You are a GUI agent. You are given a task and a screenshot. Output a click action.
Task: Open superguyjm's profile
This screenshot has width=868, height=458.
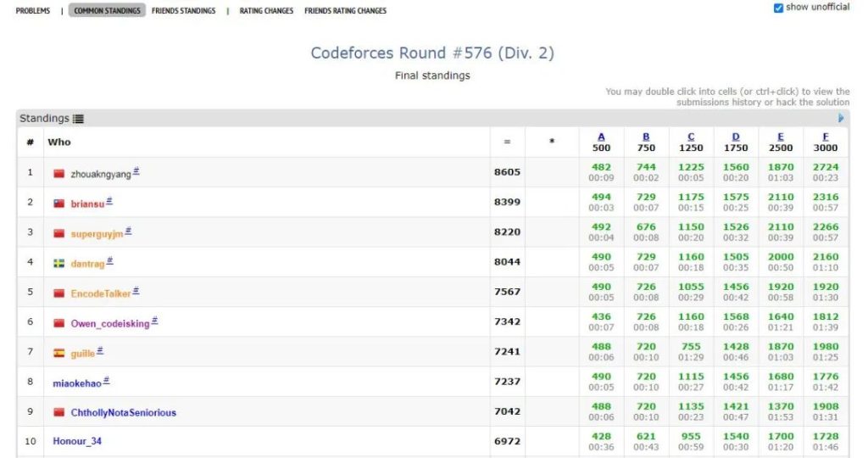97,234
